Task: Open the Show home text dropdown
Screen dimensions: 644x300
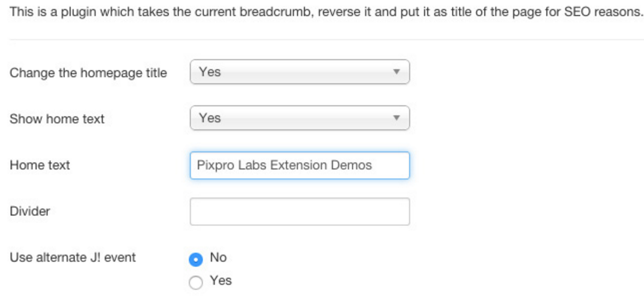Action: click(x=299, y=118)
